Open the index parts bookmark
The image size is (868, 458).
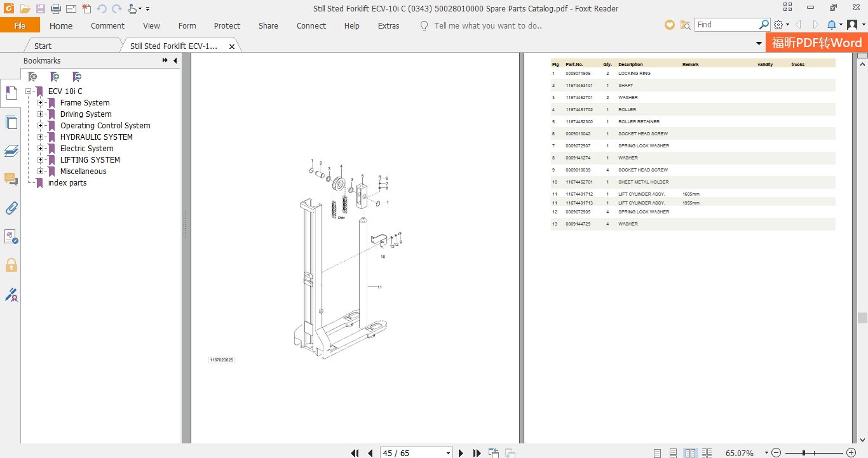click(67, 183)
